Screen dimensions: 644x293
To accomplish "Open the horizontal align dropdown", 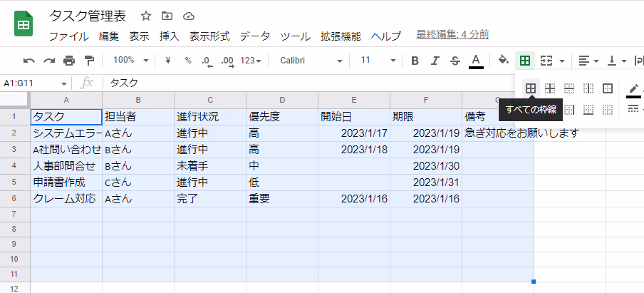I will (x=588, y=61).
